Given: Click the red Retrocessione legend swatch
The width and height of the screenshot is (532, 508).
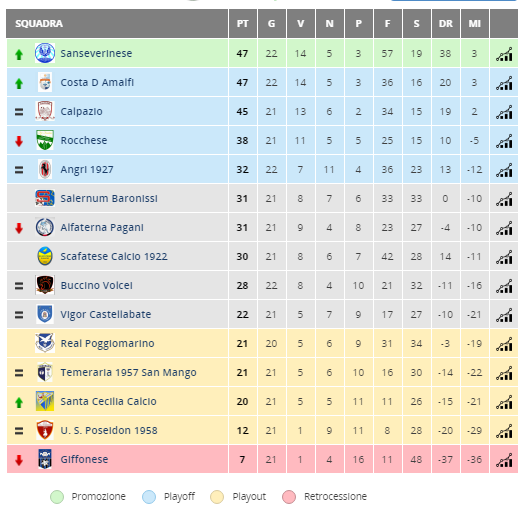Looking at the screenshot, I should [x=289, y=497].
